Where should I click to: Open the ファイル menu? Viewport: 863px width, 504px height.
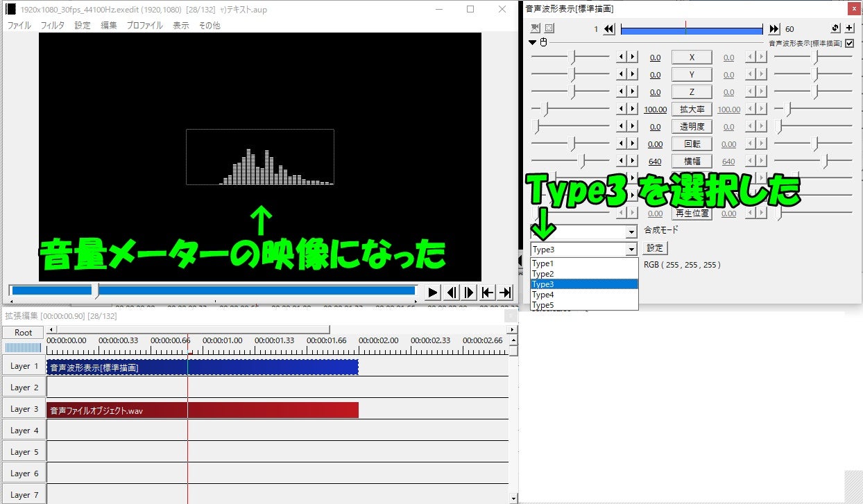pos(19,24)
